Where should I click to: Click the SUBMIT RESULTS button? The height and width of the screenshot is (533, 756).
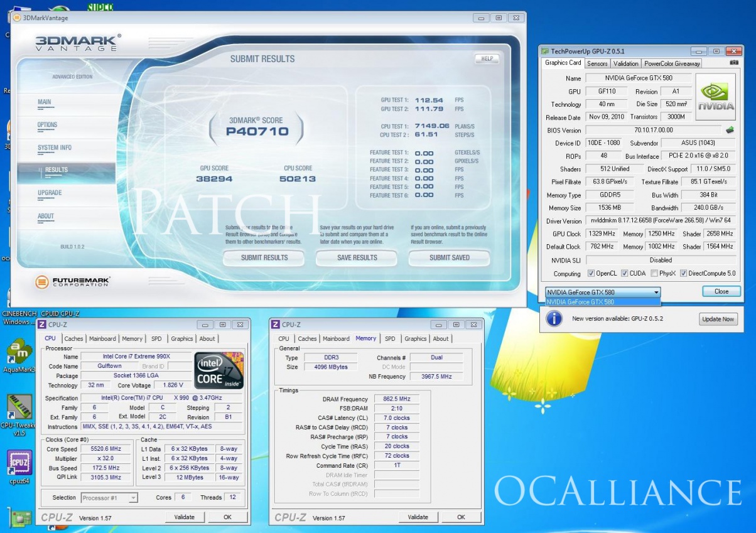point(264,258)
